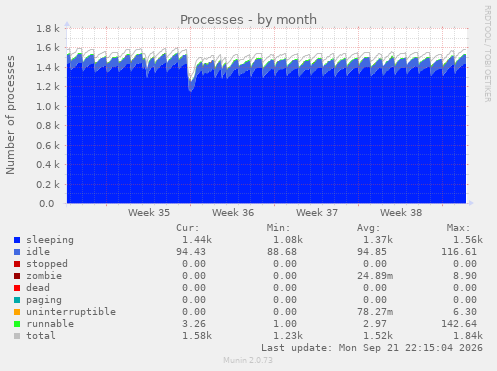Click the 'zombie' legend label
This screenshot has width=497, height=371.
pyautogui.click(x=44, y=276)
